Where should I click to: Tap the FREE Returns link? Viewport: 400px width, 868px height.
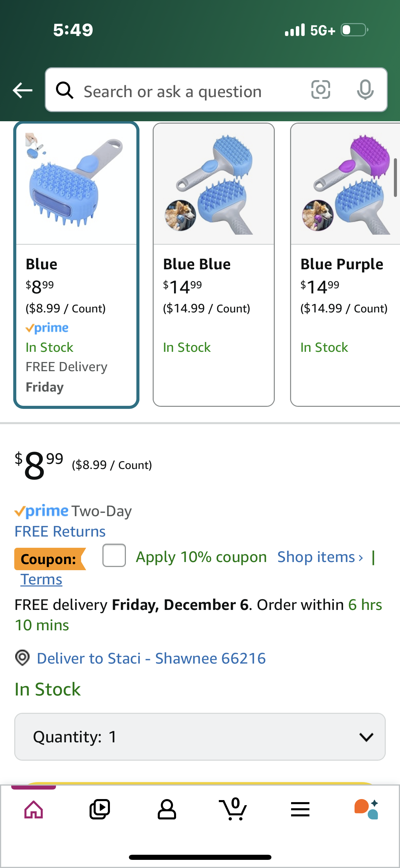(60, 531)
